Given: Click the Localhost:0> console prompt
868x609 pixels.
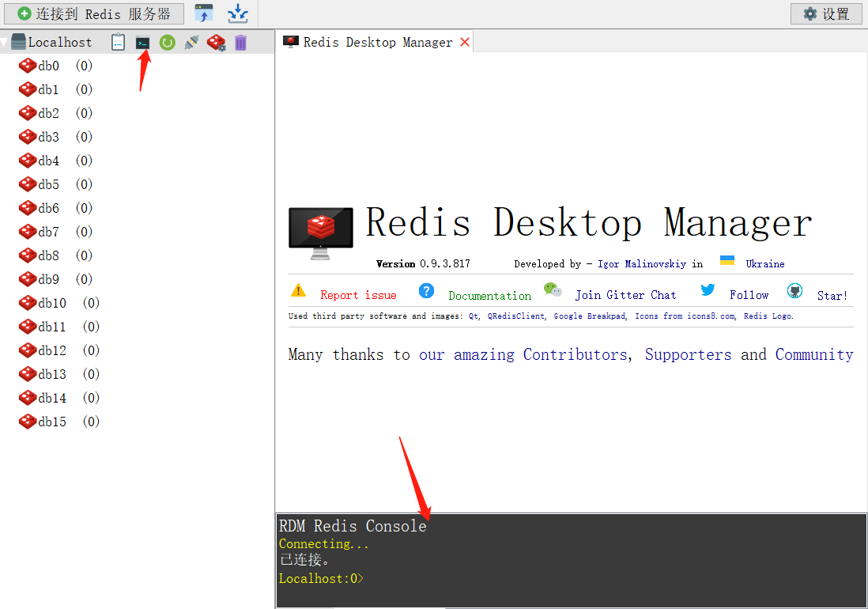Looking at the screenshot, I should [321, 579].
